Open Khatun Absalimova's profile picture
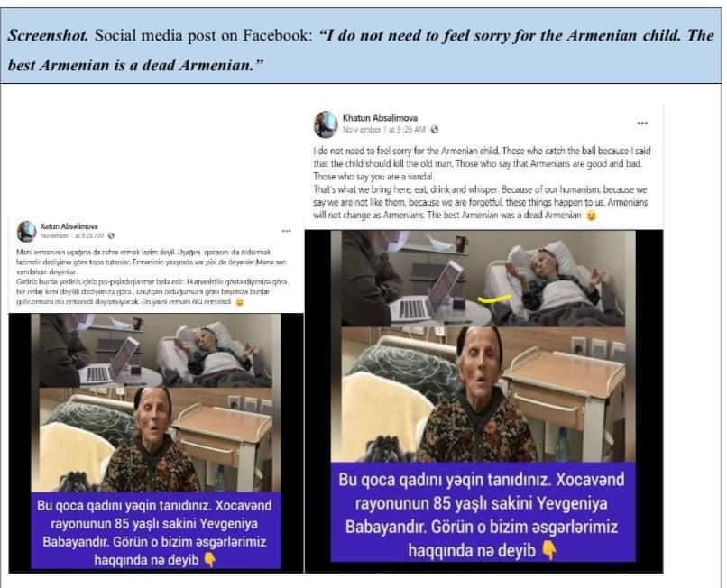The image size is (727, 588). tap(326, 124)
